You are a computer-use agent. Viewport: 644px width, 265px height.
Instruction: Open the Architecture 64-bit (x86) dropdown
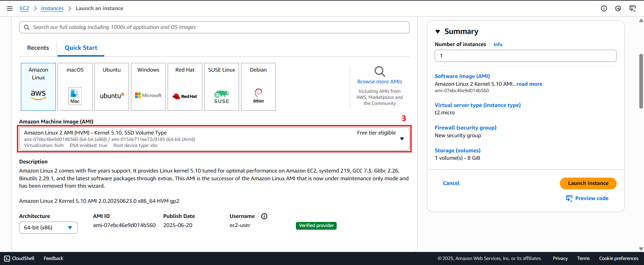[48, 228]
